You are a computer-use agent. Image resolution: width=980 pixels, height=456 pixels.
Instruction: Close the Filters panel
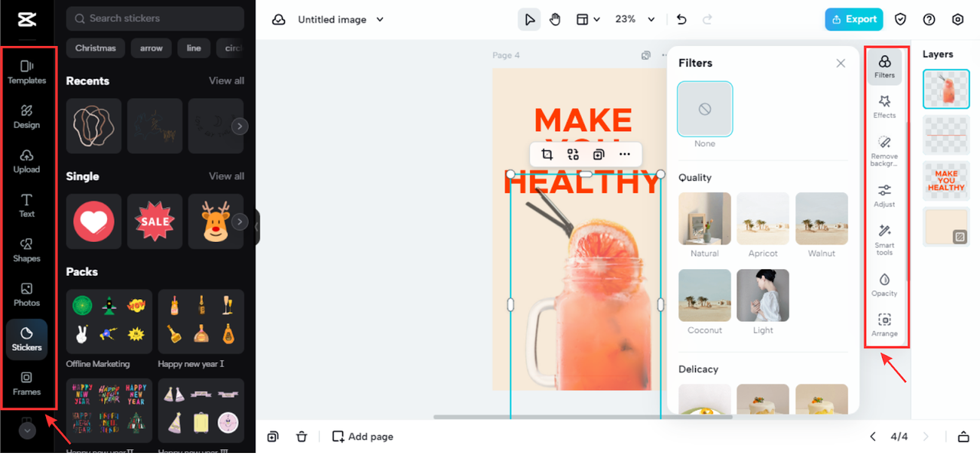coord(841,63)
